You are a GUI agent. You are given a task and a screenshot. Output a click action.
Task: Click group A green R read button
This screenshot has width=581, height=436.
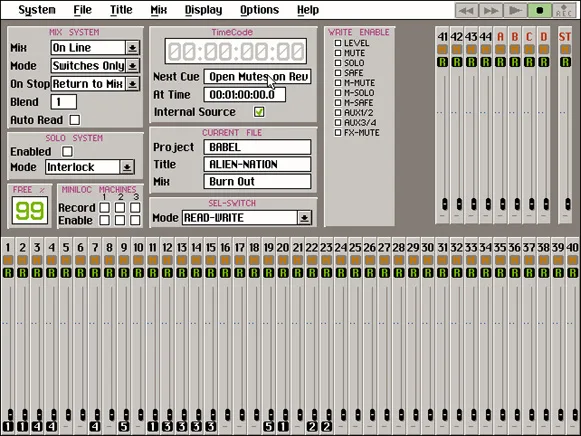click(x=500, y=62)
